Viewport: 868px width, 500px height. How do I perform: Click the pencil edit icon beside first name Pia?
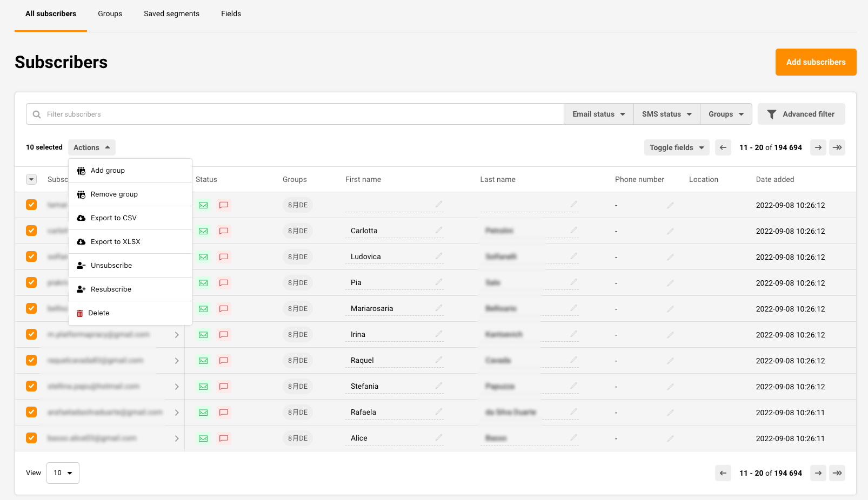pos(439,282)
